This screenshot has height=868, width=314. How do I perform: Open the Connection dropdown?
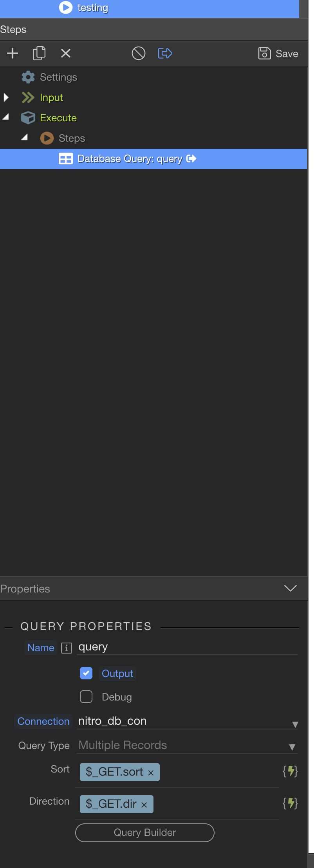point(187,721)
